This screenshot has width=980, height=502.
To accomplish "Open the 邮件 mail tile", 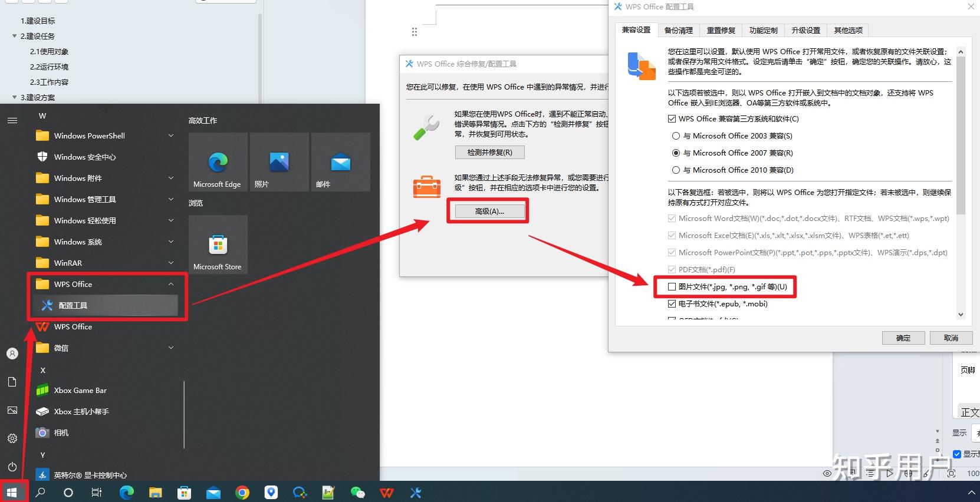I will [340, 161].
